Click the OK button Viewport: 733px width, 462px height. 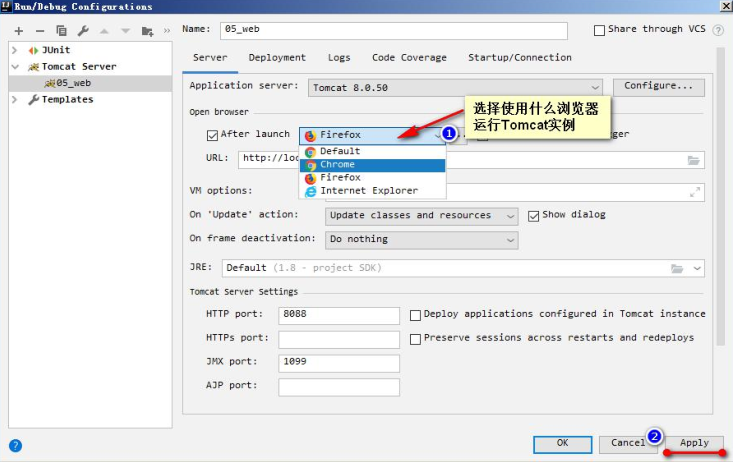coord(562,444)
